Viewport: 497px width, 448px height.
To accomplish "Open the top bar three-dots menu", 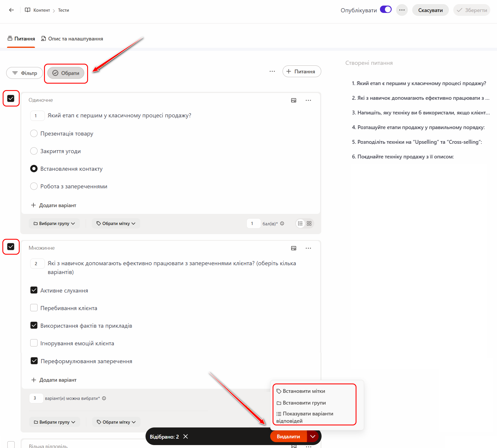I will pyautogui.click(x=402, y=10).
